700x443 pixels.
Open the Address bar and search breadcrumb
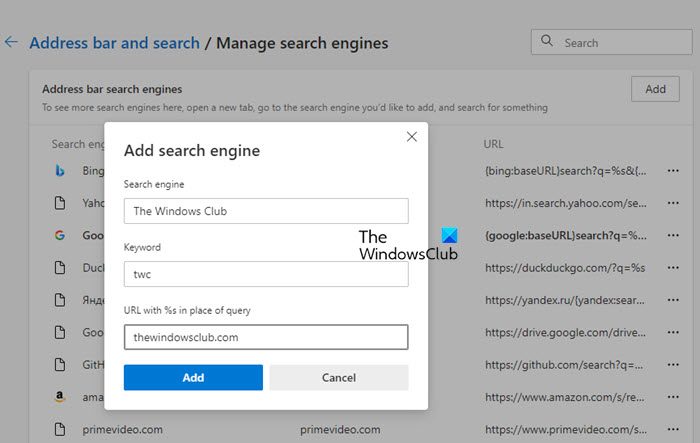(x=115, y=43)
